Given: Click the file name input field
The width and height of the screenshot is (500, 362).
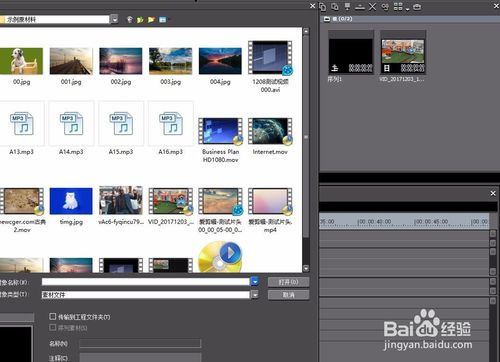Looking at the screenshot, I should click(x=146, y=282).
